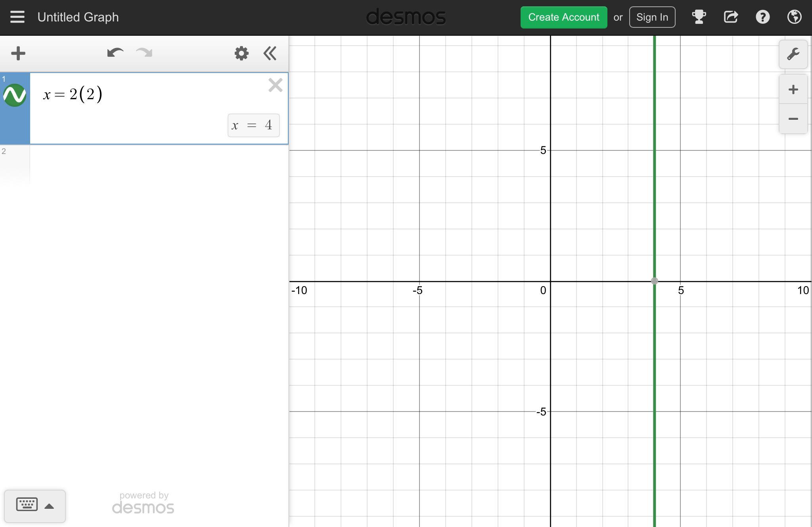Zoom in on the graph

793,90
